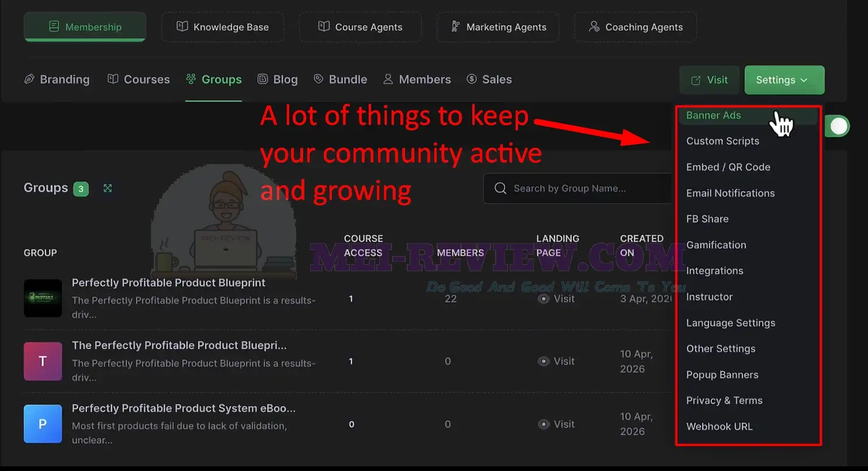Switch to Marketing Agents
The width and height of the screenshot is (868, 471).
[x=498, y=27]
